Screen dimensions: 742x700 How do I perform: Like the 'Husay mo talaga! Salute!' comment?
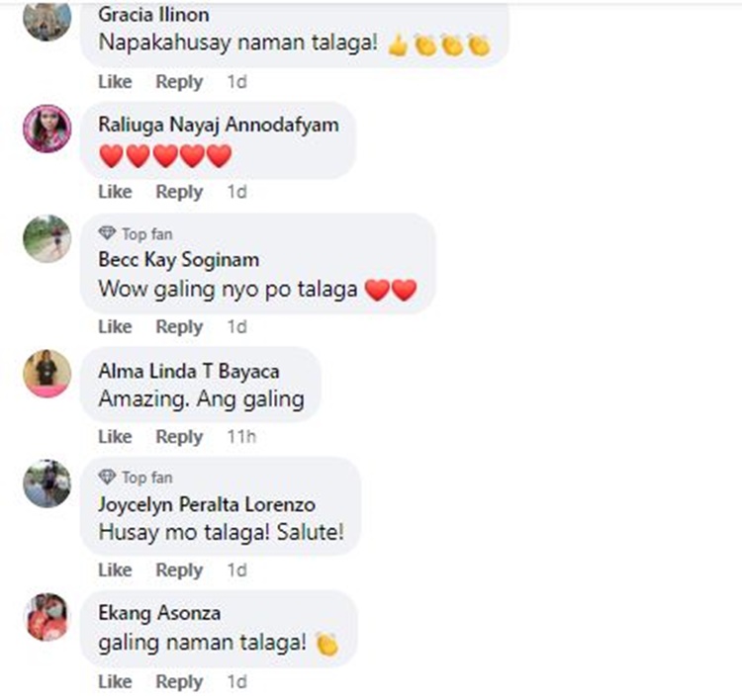tap(115, 569)
